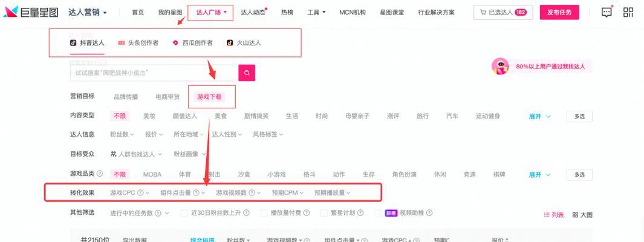Screen dimensions: 644x242
Task: Open the messages chat icon
Action: point(607,12)
